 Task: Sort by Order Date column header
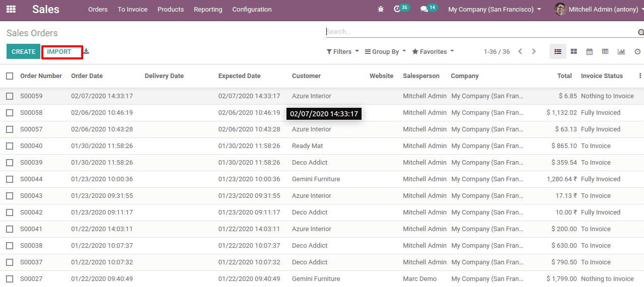point(87,76)
